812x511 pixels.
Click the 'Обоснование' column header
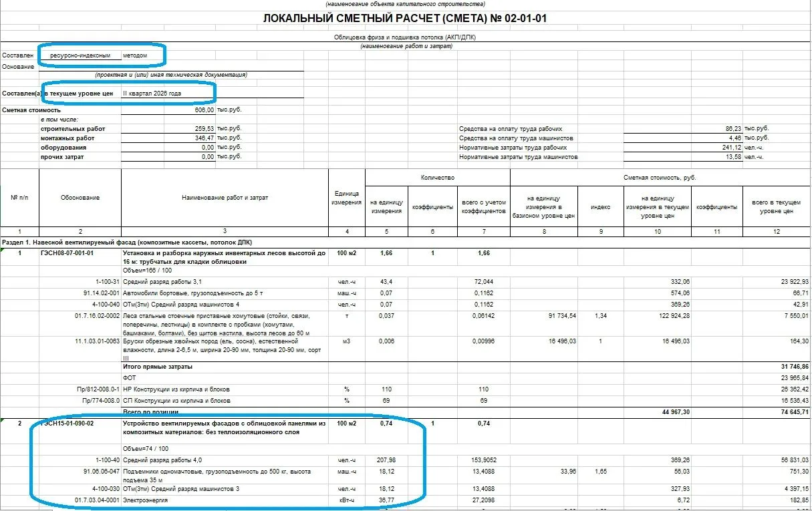click(80, 198)
